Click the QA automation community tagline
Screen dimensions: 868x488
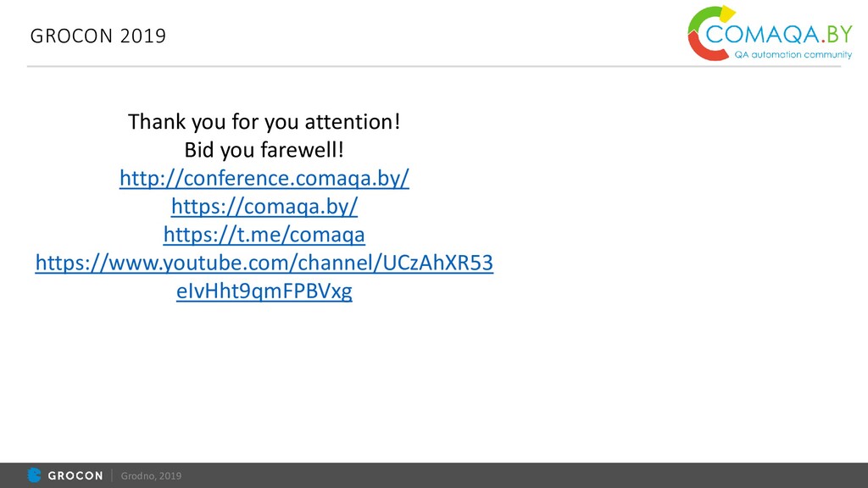coord(793,55)
